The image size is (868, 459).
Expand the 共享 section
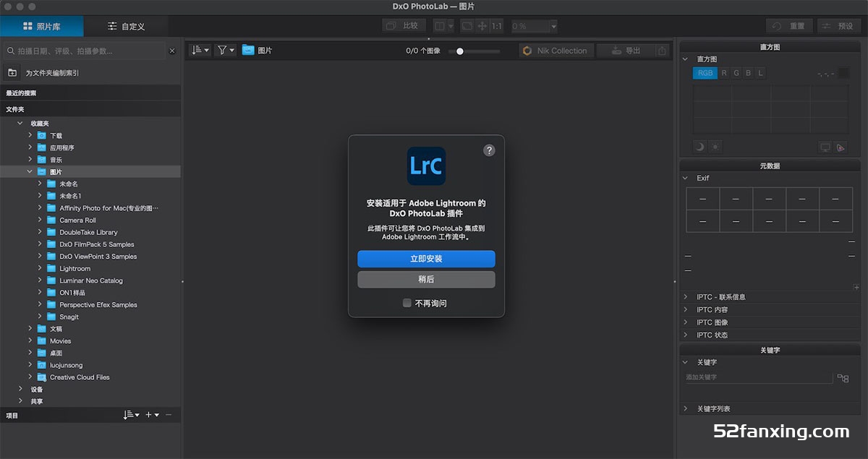point(20,401)
